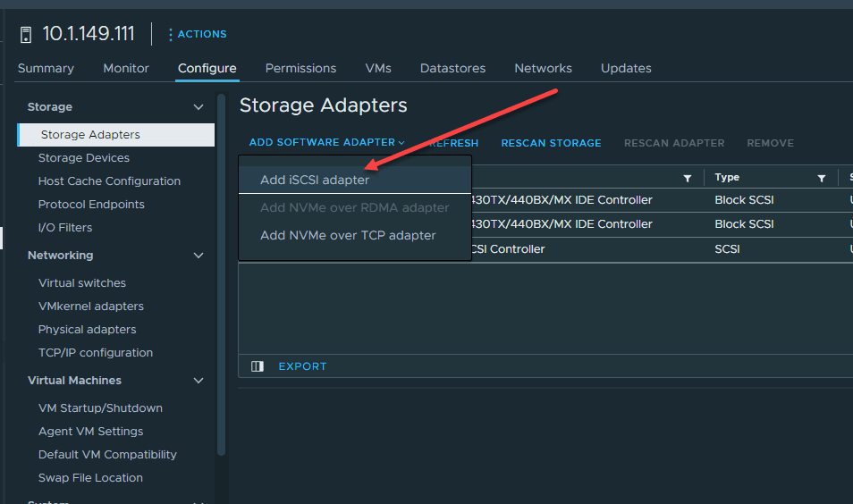This screenshot has height=504, width=853.
Task: Click the Export link
Action: pos(302,366)
